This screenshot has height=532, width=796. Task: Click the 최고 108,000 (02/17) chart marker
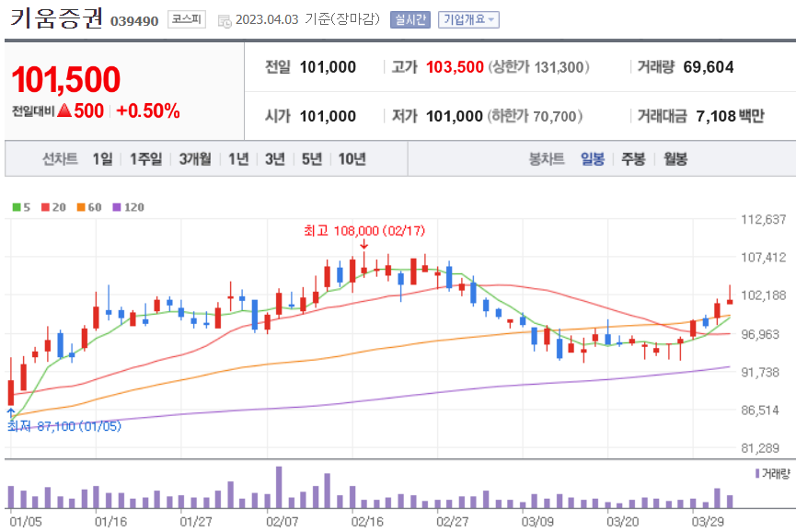[x=364, y=231]
